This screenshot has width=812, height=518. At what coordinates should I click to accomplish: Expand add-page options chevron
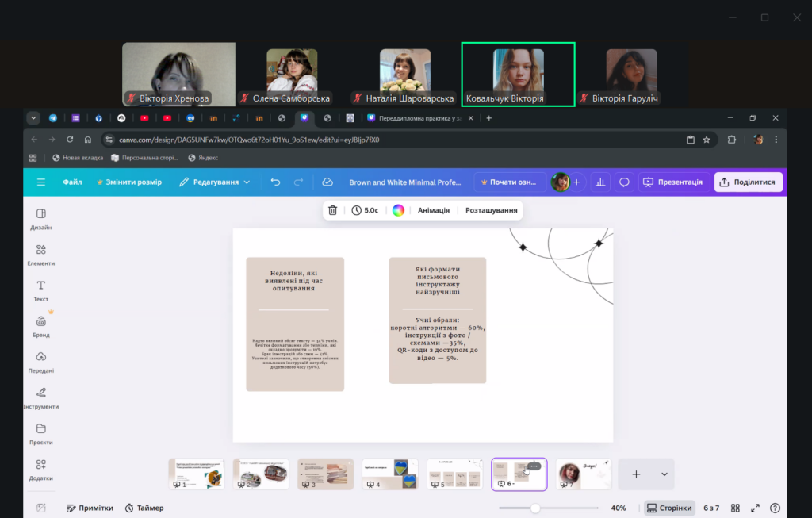tap(664, 474)
